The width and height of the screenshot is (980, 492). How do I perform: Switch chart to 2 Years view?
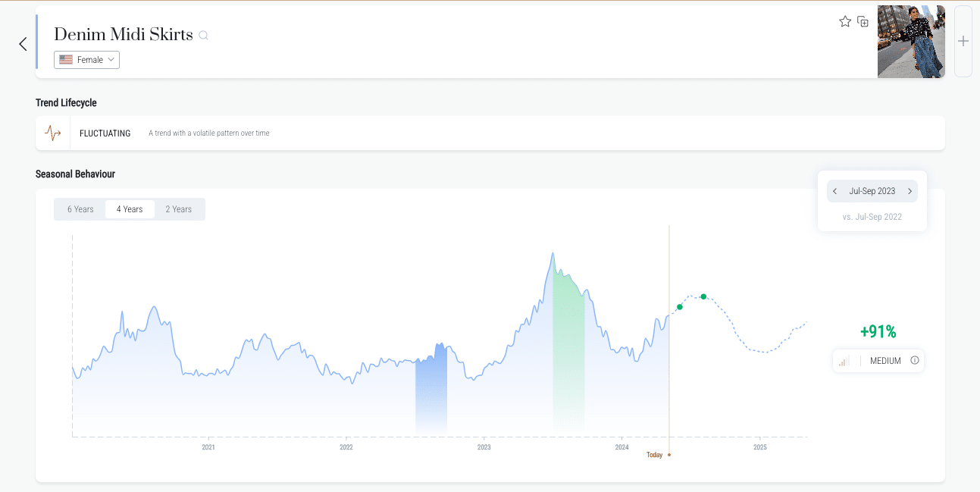point(179,209)
